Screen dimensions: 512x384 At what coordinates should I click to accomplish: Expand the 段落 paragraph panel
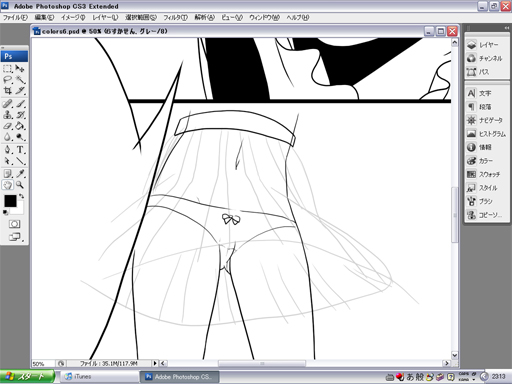click(487, 107)
